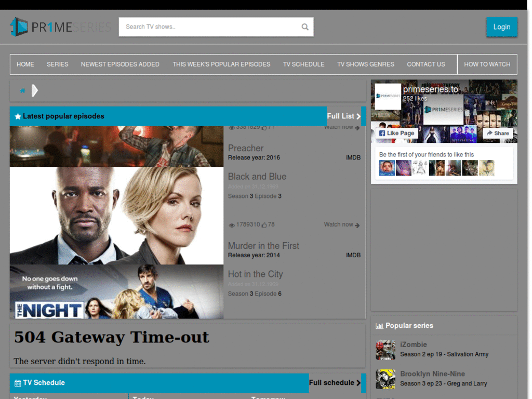Click Season 2 ep 19 - Salivation Army
Viewport: 532px width, 399px height.
[x=444, y=354]
